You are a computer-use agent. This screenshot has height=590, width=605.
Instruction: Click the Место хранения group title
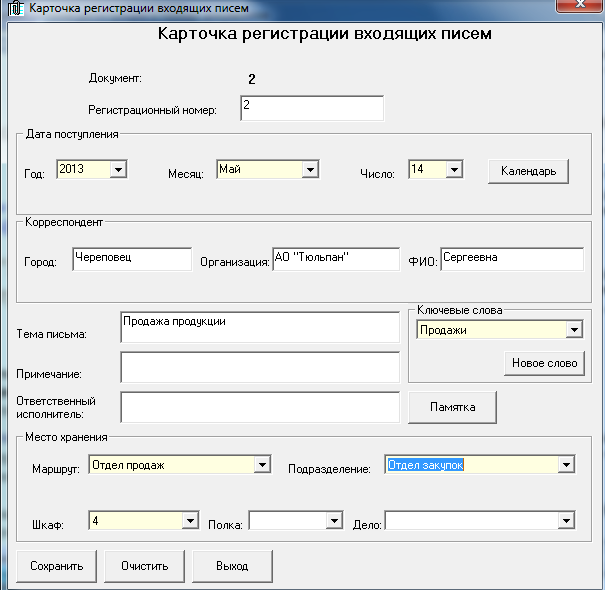tap(66, 437)
